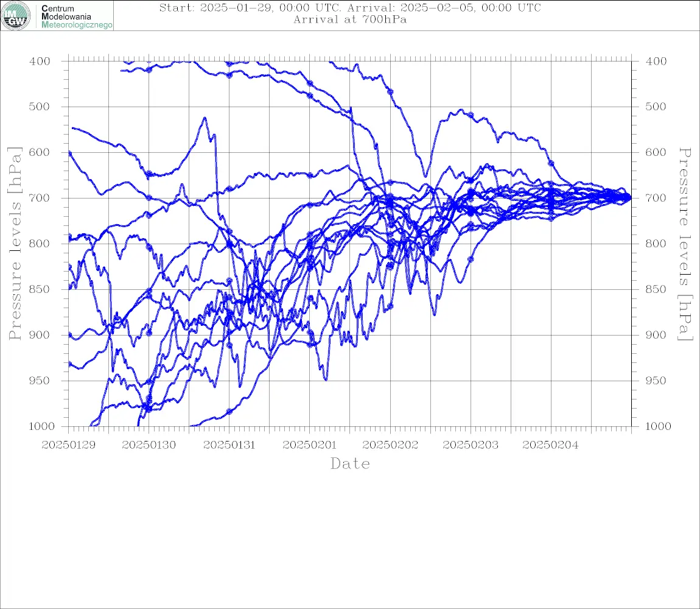Click the right axis 850 label

pyautogui.click(x=656, y=289)
